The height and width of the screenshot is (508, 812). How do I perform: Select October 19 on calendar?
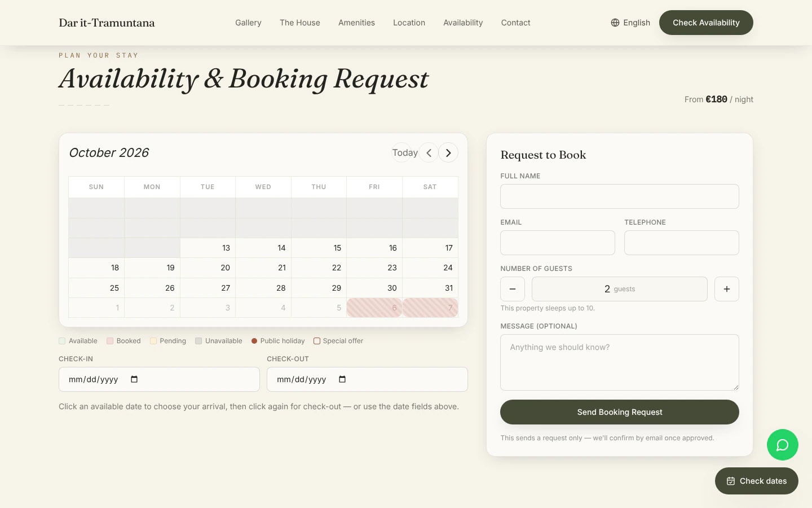pos(152,268)
